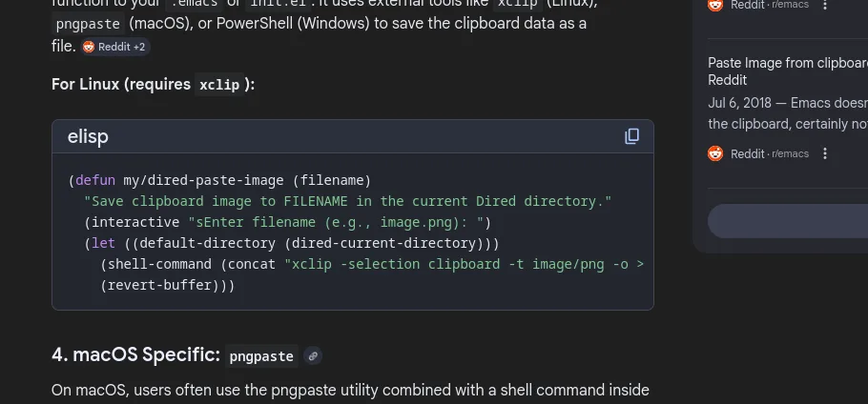Screen dimensions: 868x404
Task: Click the r/emacs label under the Jul 6 result
Action: 790,153
